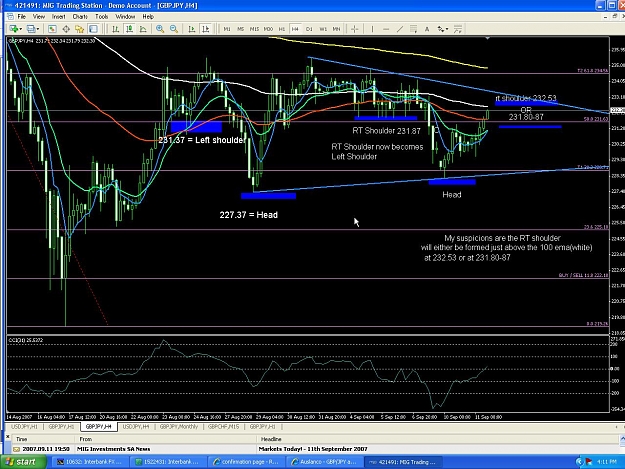Select the 'MIG Investments SA News' entry

click(x=114, y=449)
